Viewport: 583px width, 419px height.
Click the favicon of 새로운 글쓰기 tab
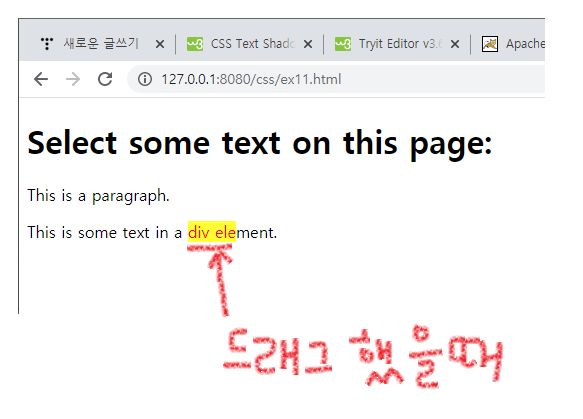click(x=47, y=44)
